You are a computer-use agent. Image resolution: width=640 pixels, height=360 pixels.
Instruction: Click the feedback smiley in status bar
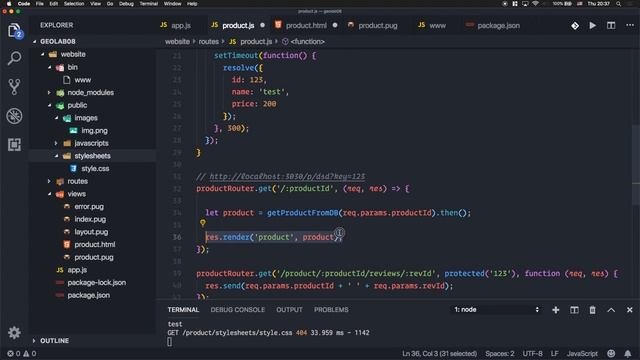pyautogui.click(x=611, y=353)
